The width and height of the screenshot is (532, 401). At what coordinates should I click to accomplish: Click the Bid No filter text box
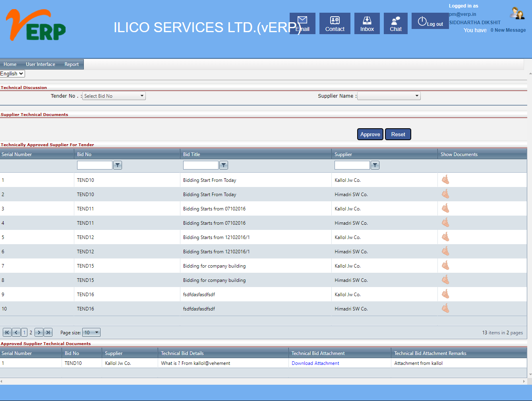tap(95, 165)
